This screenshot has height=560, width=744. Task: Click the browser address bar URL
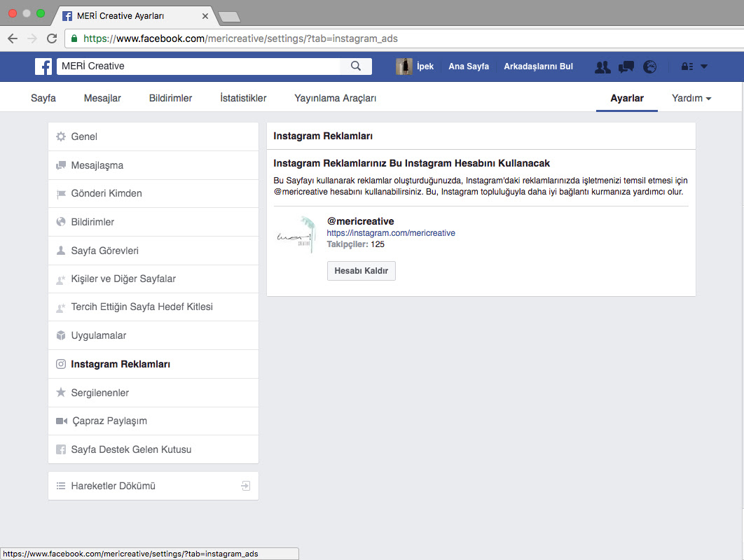(x=240, y=38)
